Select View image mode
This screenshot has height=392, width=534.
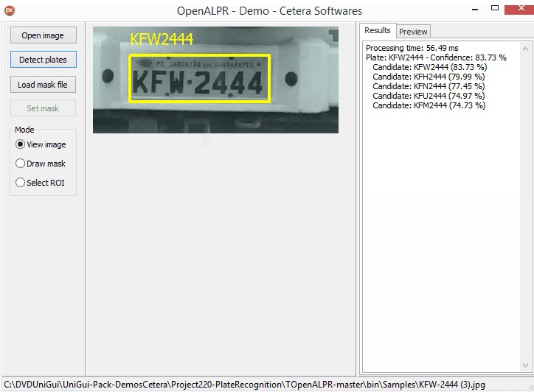click(x=41, y=144)
